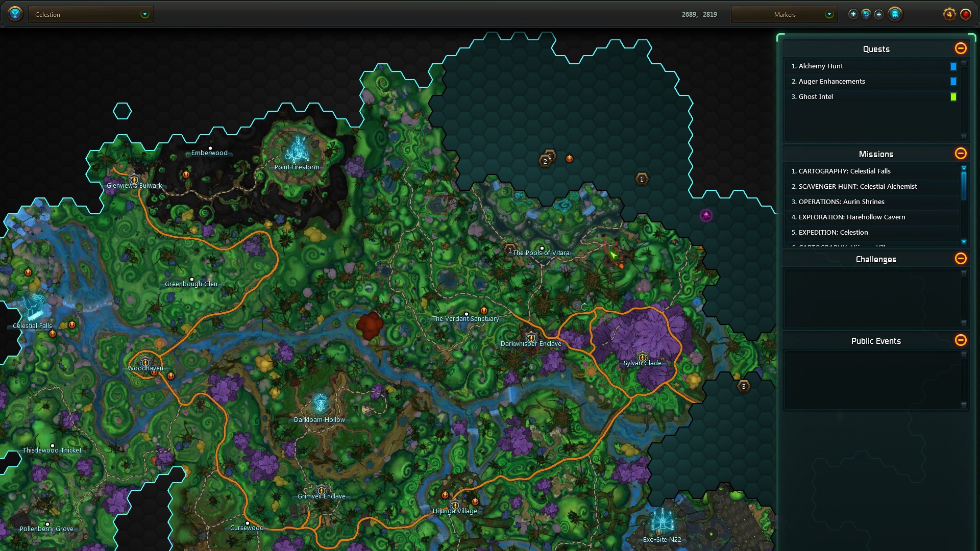Open map options wrench gear icon
This screenshot has width=980, height=551.
pyautogui.click(x=949, y=14)
